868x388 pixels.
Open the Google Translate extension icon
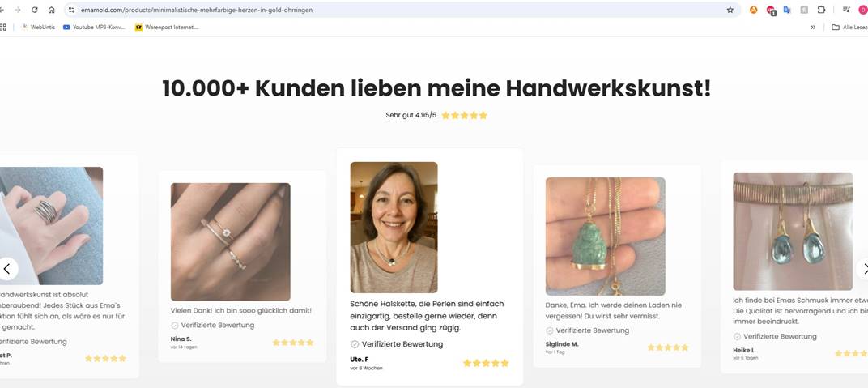coord(787,10)
